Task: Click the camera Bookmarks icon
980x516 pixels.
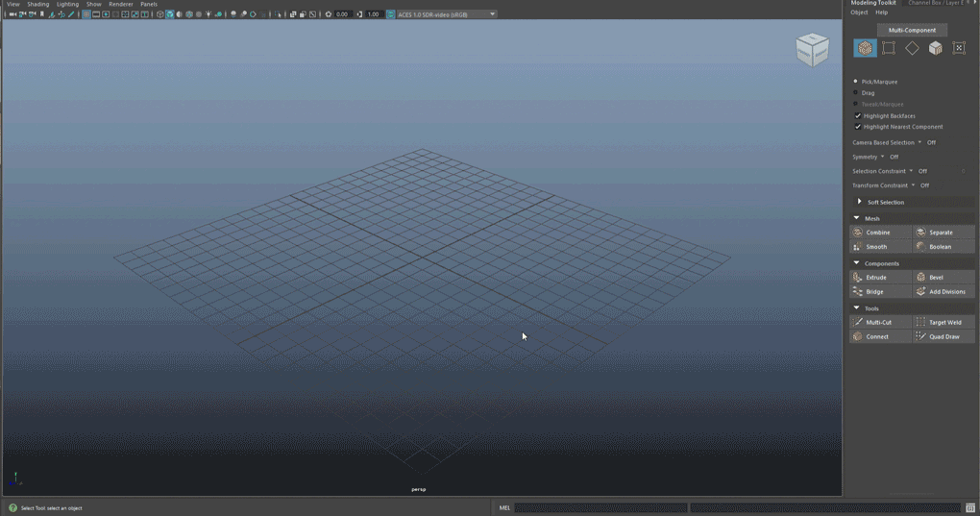Action: [x=41, y=14]
